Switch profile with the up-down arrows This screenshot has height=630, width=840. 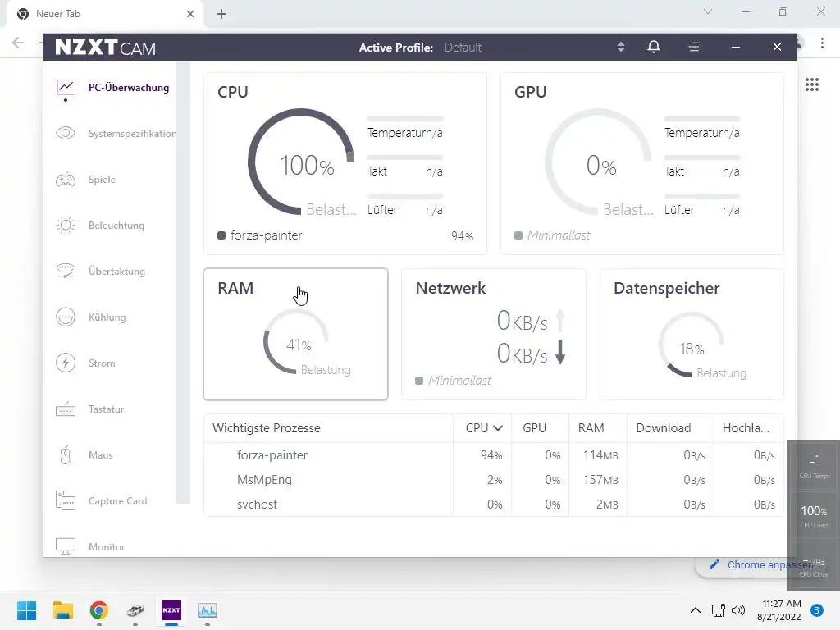pos(621,47)
